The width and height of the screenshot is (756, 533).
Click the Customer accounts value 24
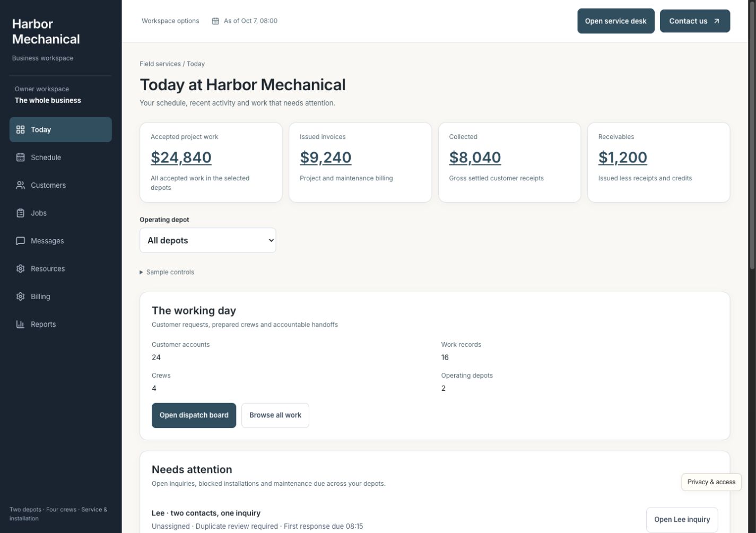(x=156, y=357)
